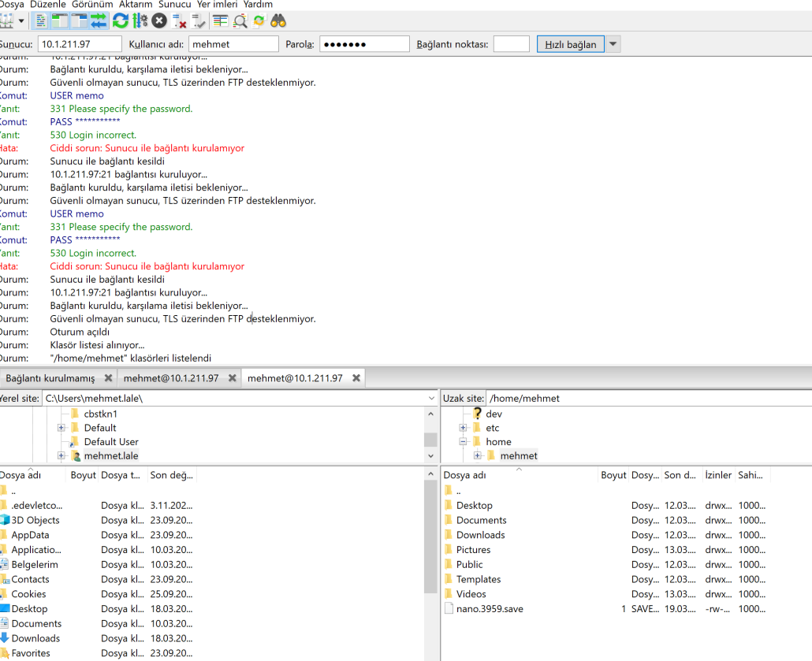Viewport: 812px width, 661px height.
Task: Open the Hızlı bağlan history dropdown arrow
Action: [x=613, y=45]
